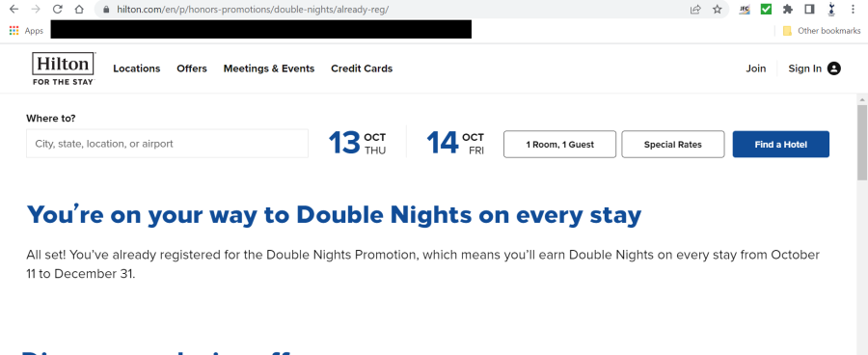868x355 pixels.
Task: Click the Where to destination field
Action: click(x=167, y=144)
